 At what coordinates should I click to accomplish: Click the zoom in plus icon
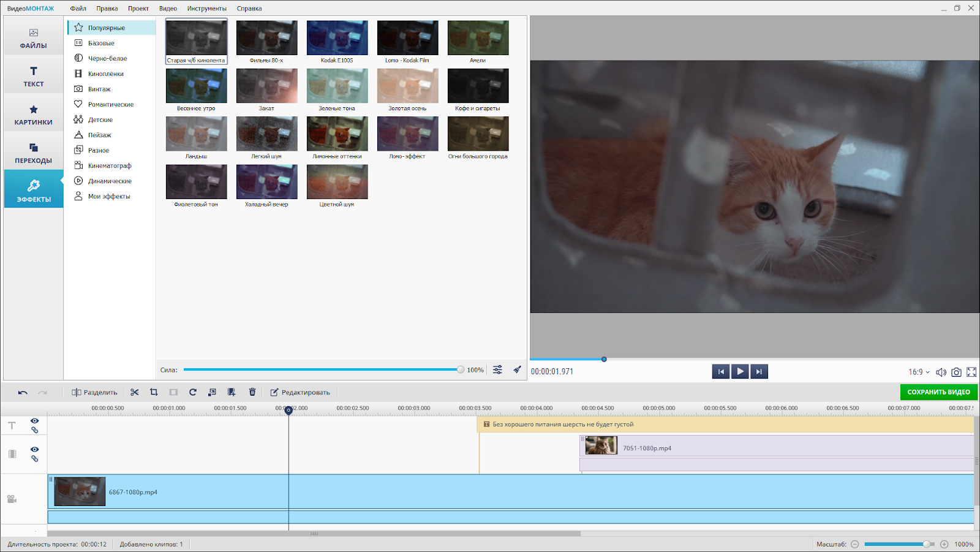[x=944, y=544]
